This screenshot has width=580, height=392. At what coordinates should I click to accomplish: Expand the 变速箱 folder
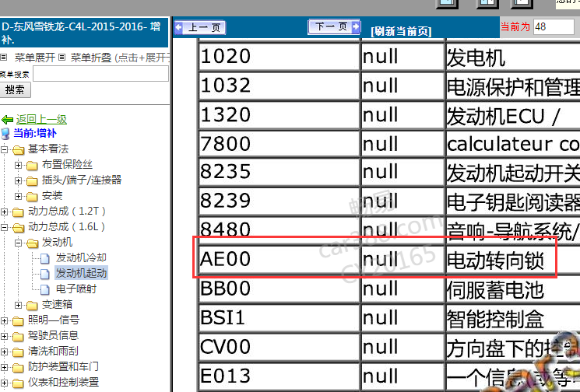coord(18,305)
